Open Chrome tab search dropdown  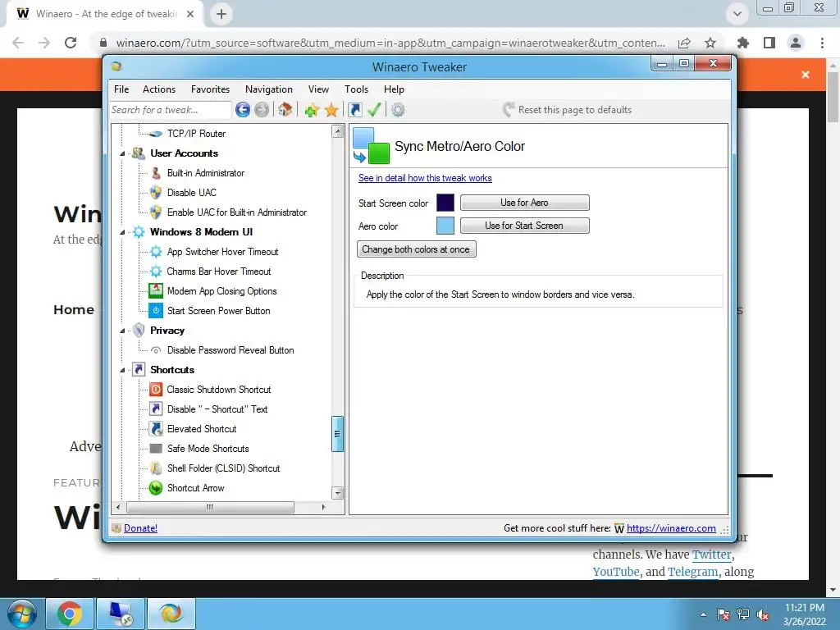point(737,14)
